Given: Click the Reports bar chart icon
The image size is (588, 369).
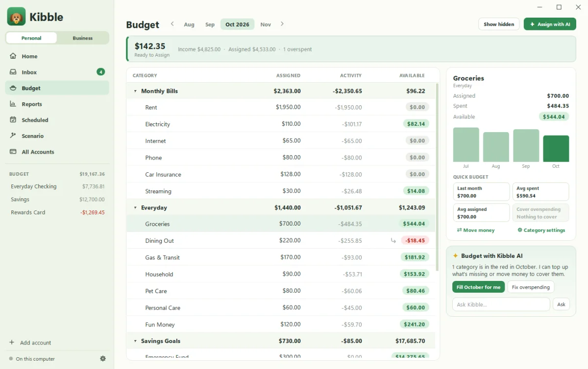Looking at the screenshot, I should 13,104.
